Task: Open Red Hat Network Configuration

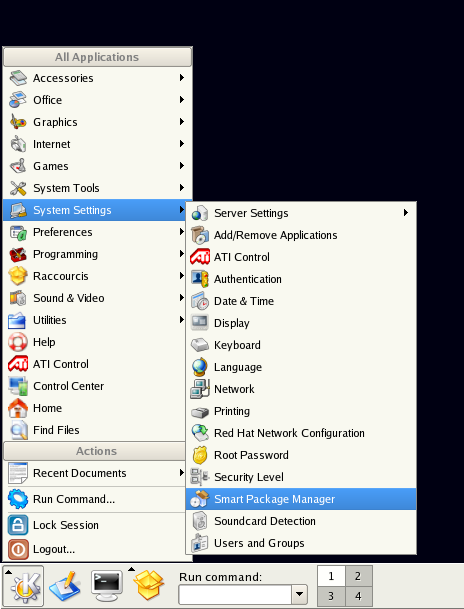Action: pyautogui.click(x=301, y=433)
